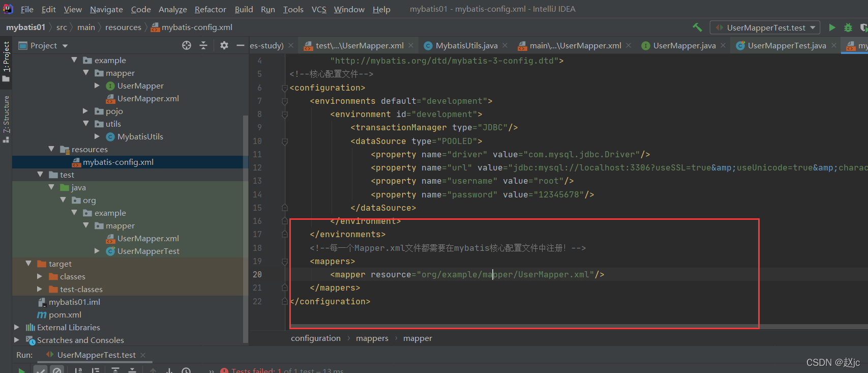
Task: Open the File menu
Action: pos(27,9)
